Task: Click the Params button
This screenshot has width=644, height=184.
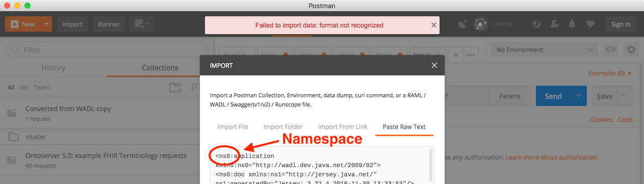Action: (510, 96)
